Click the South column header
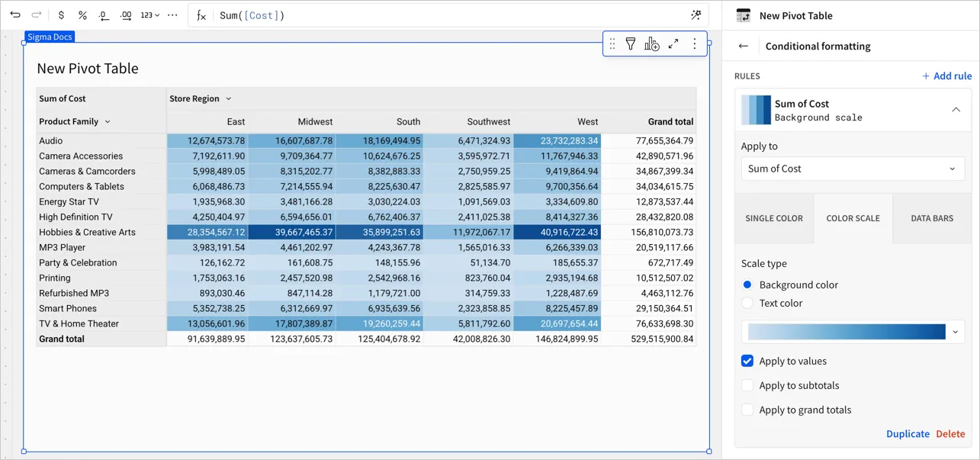The width and height of the screenshot is (980, 460). (409, 121)
